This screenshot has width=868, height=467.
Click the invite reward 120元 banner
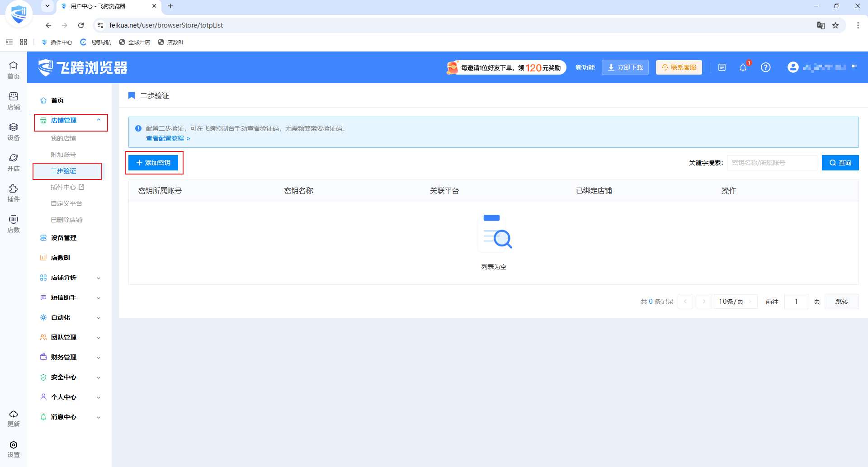pos(506,67)
